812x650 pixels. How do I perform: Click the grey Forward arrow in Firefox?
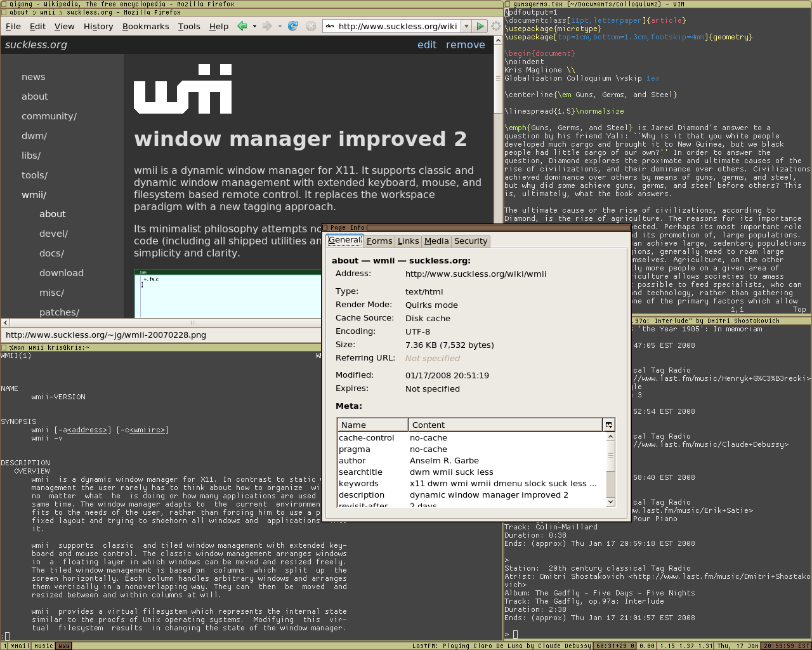[267, 26]
